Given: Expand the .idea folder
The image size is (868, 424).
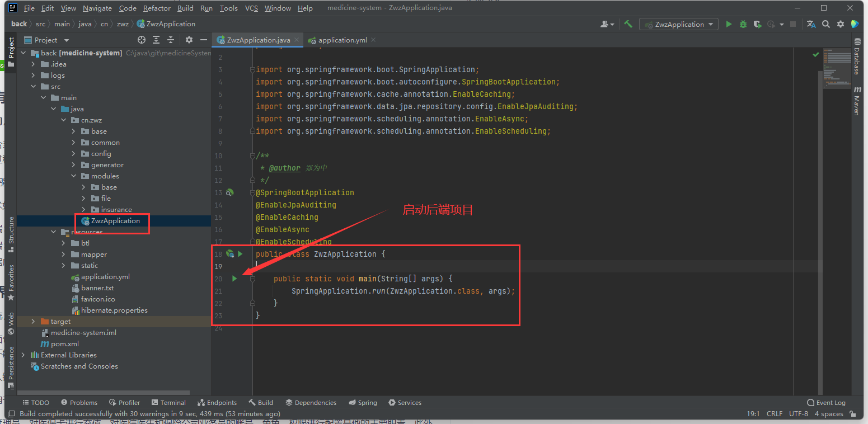Looking at the screenshot, I should click(x=33, y=64).
